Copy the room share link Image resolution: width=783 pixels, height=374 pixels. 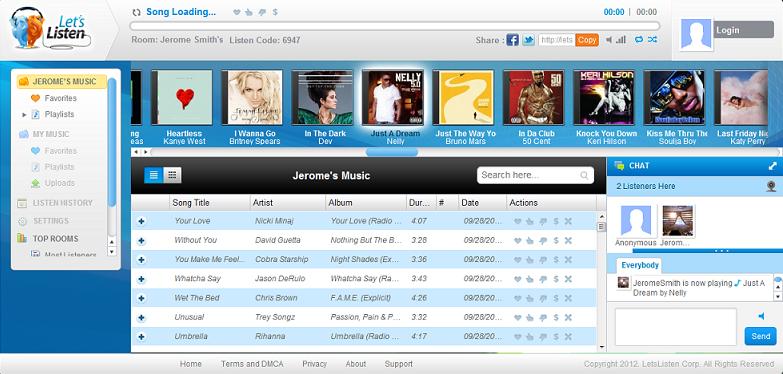(587, 40)
